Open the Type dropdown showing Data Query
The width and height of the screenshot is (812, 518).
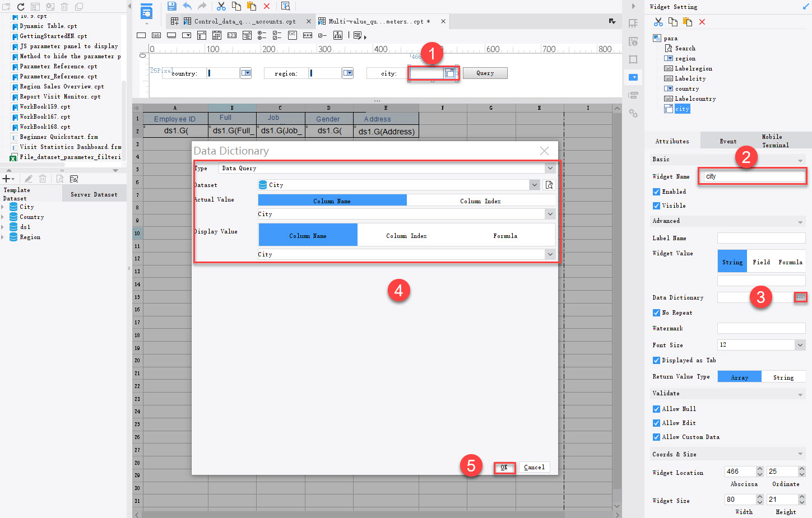(x=550, y=168)
